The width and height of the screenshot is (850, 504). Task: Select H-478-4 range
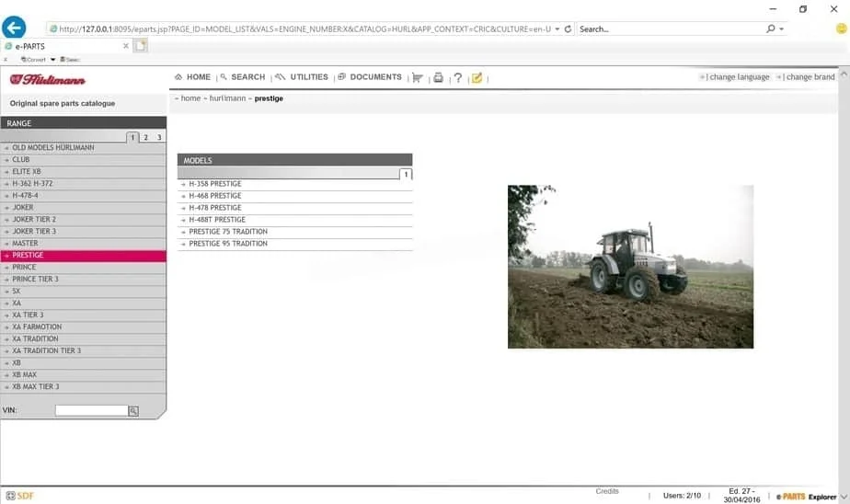(84, 195)
